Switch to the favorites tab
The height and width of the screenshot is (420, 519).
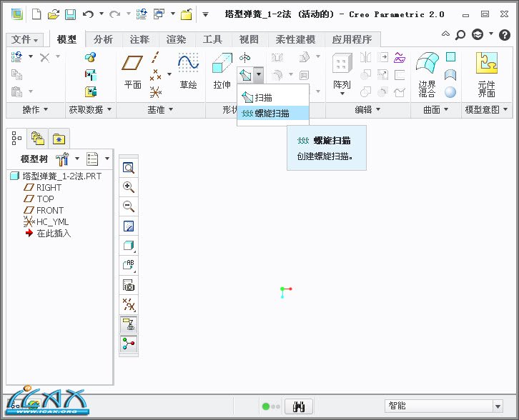59,139
